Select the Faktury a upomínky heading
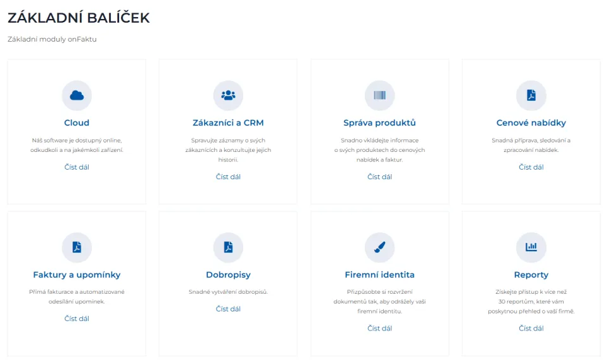Screen dimensions: 608x364 (77, 275)
